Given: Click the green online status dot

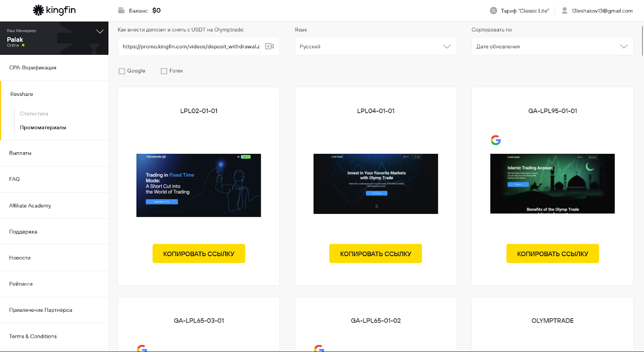Looking at the screenshot, I should coord(23,45).
